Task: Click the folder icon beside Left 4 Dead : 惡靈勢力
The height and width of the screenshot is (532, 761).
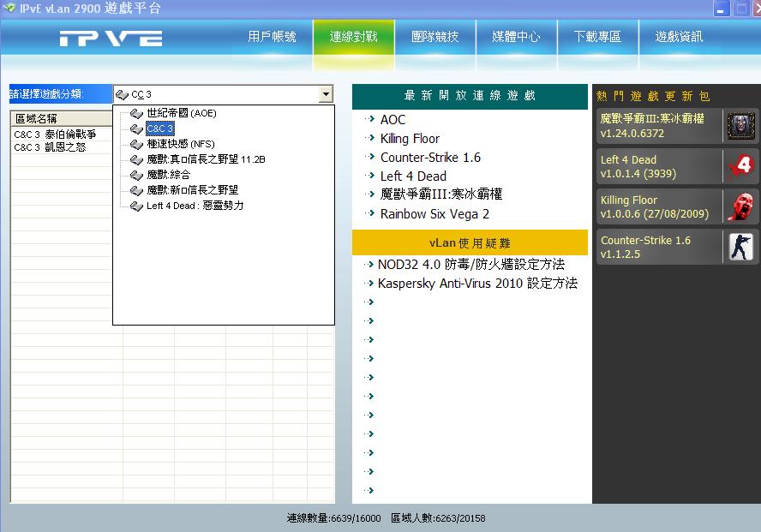Action: tap(136, 206)
